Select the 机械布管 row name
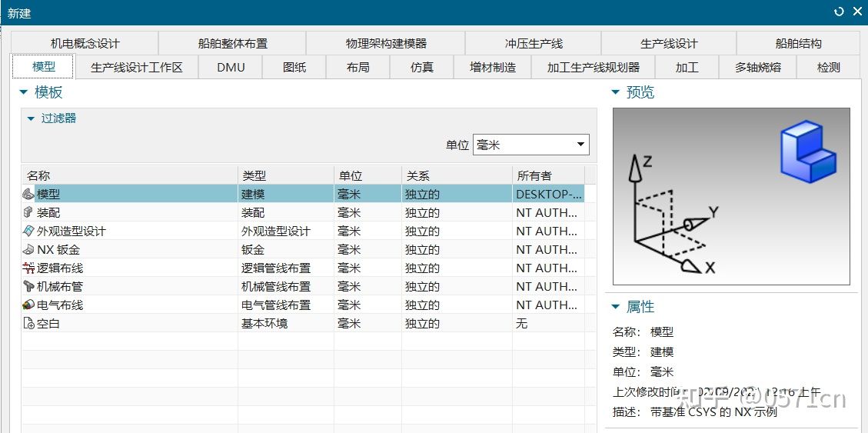This screenshot has height=433, width=868. point(60,286)
